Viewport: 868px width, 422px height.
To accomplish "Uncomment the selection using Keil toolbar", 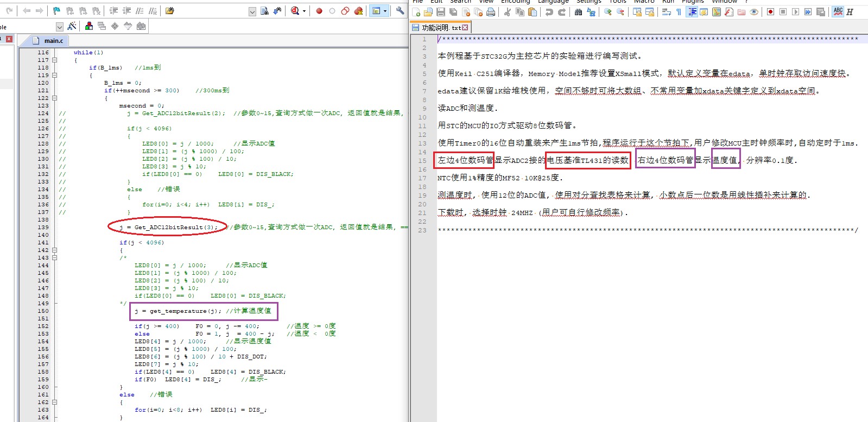I will (x=153, y=11).
